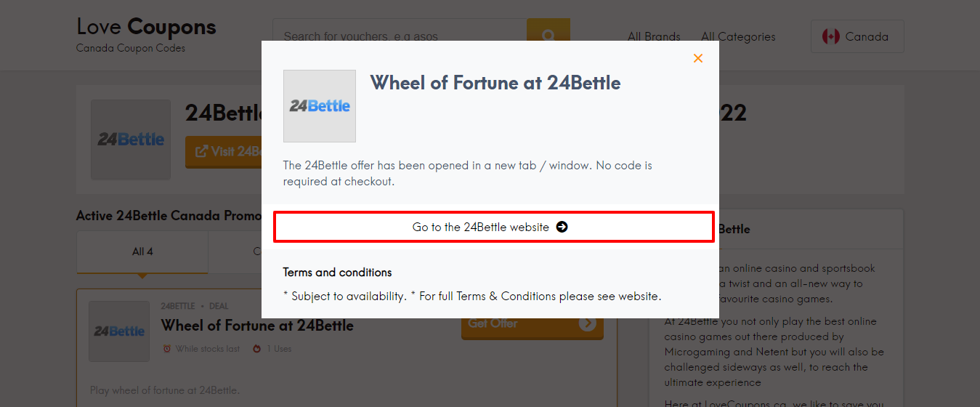Open the Canada country selector
The image size is (980, 407).
point(857,36)
